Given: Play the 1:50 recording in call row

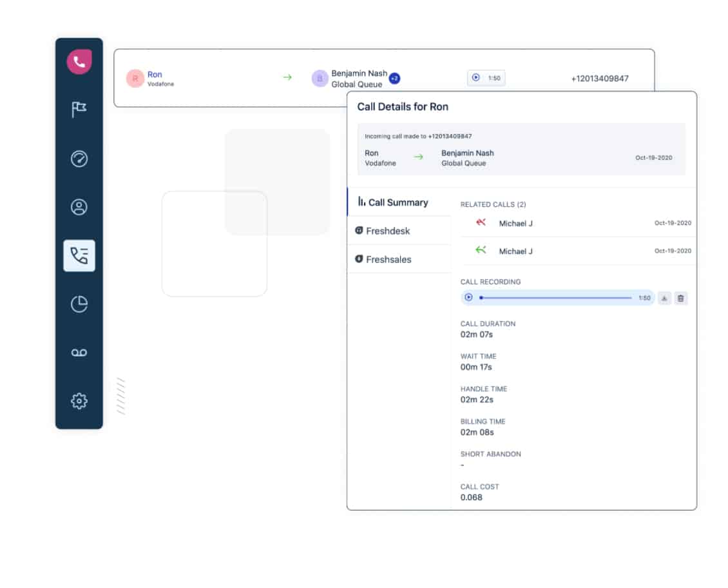Looking at the screenshot, I should point(476,77).
